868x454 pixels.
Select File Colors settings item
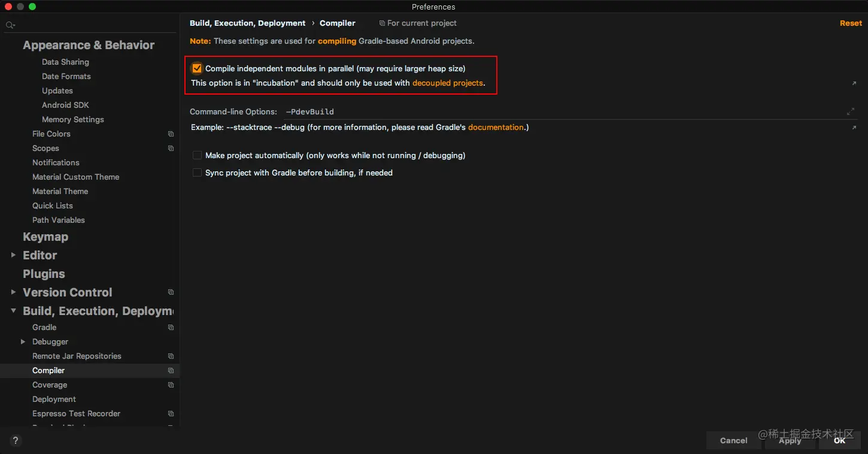point(51,134)
